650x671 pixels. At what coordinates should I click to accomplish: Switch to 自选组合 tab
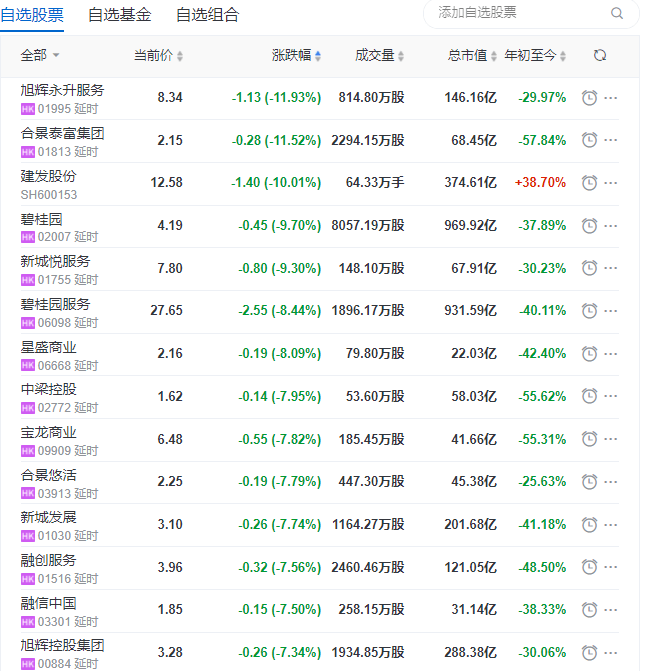click(x=208, y=15)
